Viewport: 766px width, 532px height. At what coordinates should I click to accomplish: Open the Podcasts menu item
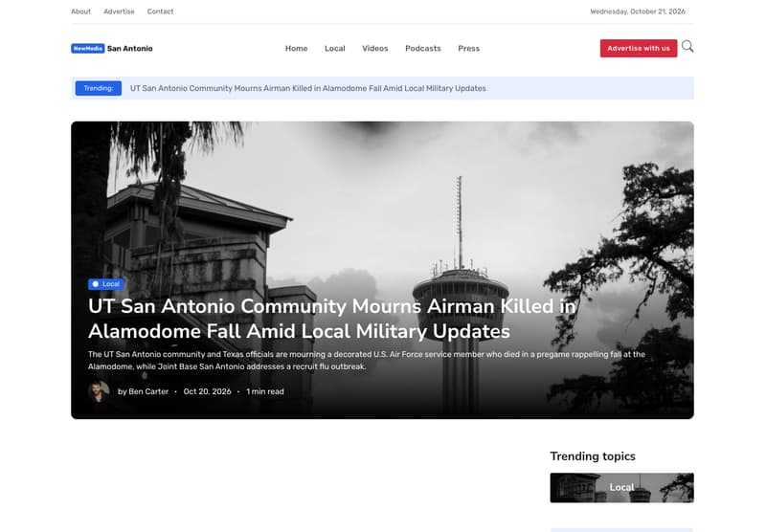[x=423, y=48]
